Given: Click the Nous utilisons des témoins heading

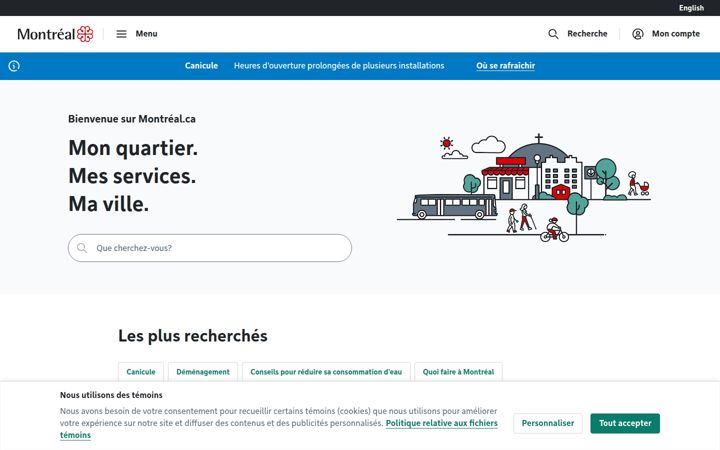Looking at the screenshot, I should pos(111,395).
